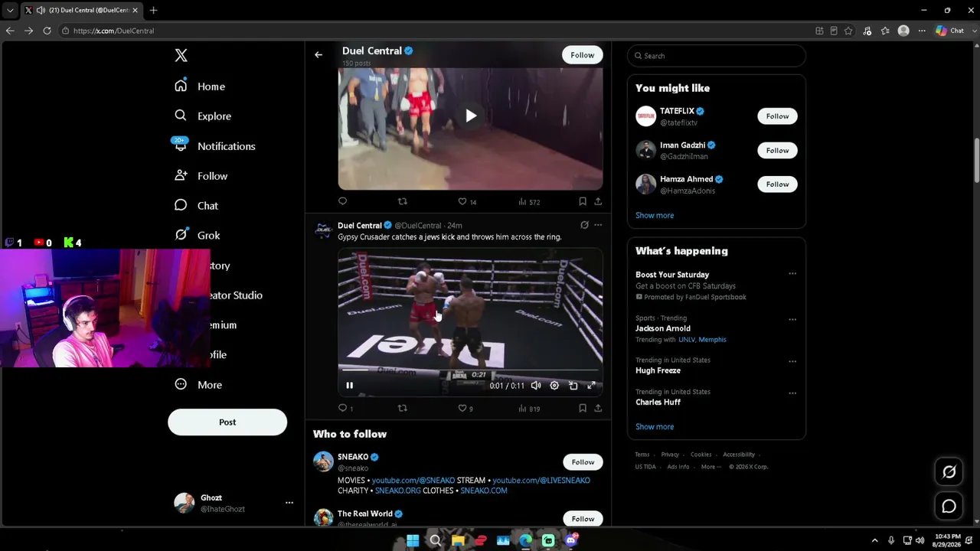Screen dimensions: 980x551
Task: Mute the boxing video's sound
Action: click(x=536, y=386)
